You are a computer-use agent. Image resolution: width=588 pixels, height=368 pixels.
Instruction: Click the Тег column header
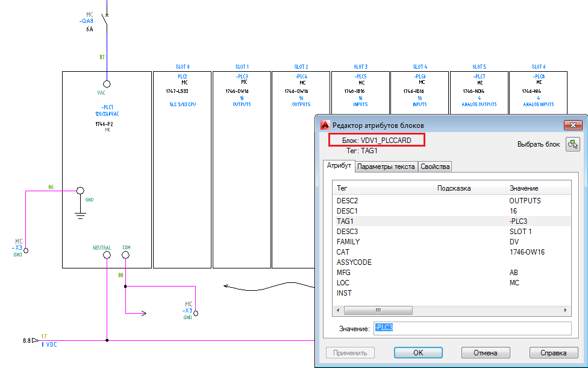(x=383, y=188)
